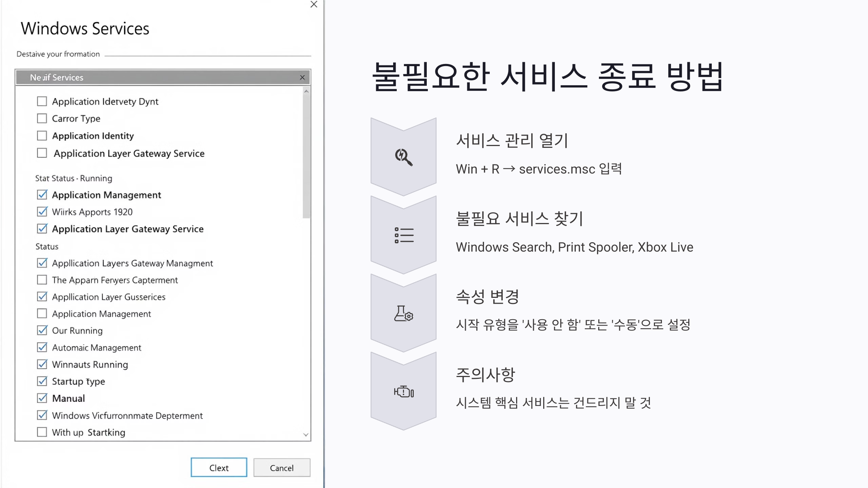Select the Application Identity list item
The width and height of the screenshot is (868, 488).
coord(93,136)
